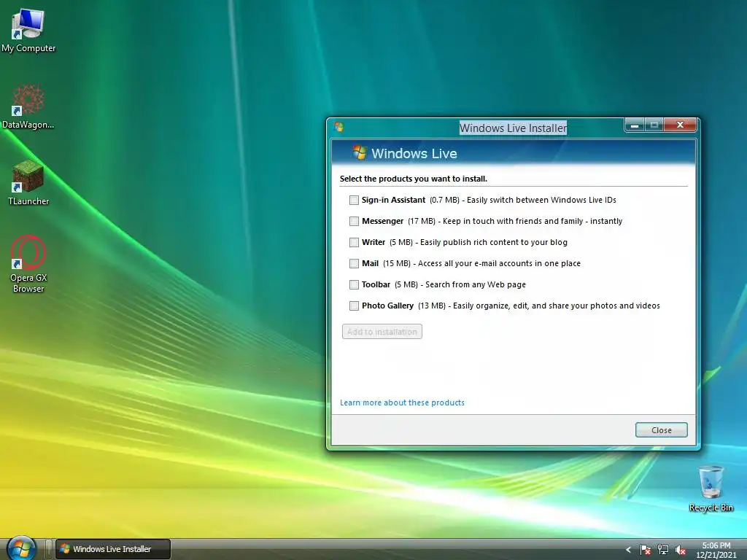Select the Opera GX Browser shortcut
This screenshot has height=560, width=747.
click(x=28, y=264)
